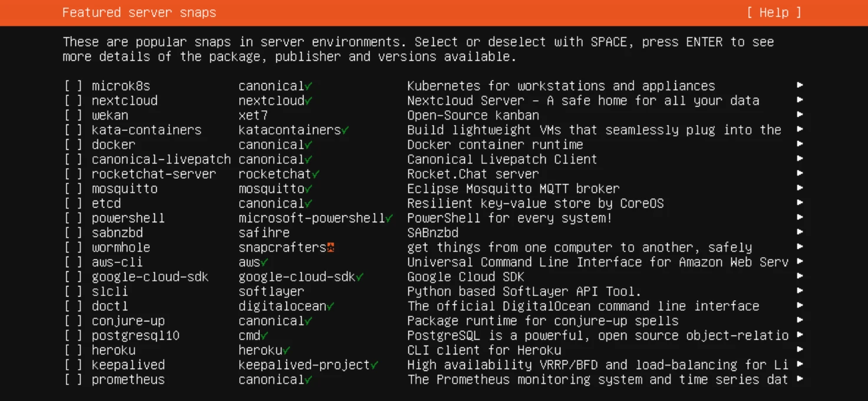The width and height of the screenshot is (868, 401).
Task: Select the microk8s checkbox
Action: coord(73,86)
